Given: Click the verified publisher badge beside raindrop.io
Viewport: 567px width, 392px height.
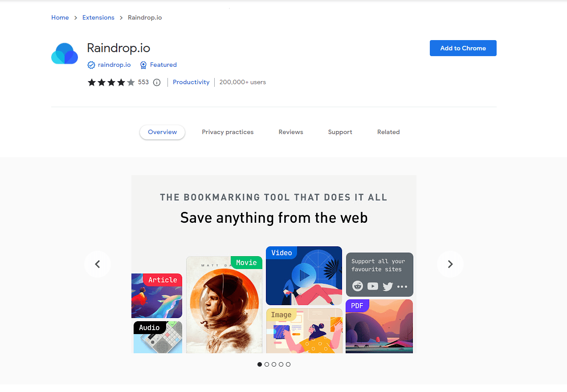Looking at the screenshot, I should (x=90, y=65).
